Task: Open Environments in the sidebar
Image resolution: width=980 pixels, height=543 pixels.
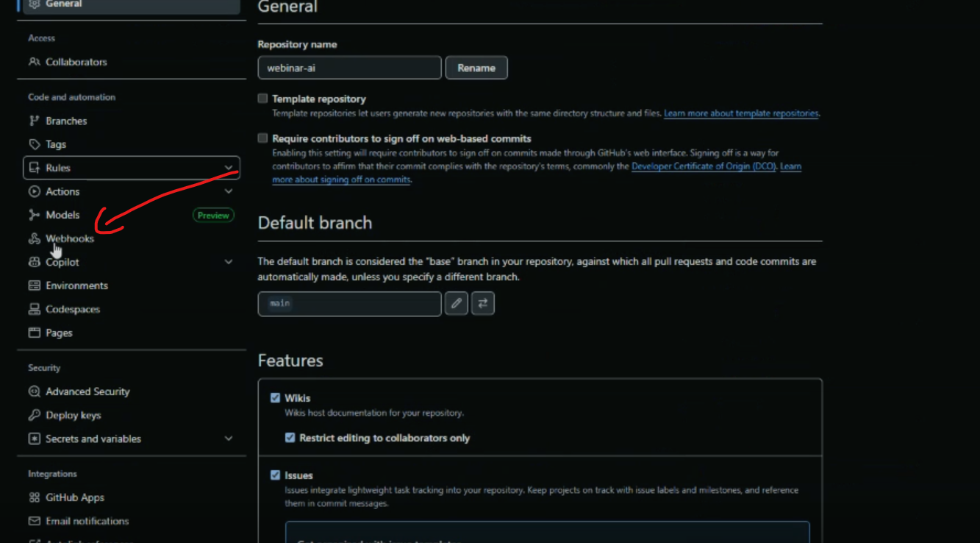Action: coord(76,285)
